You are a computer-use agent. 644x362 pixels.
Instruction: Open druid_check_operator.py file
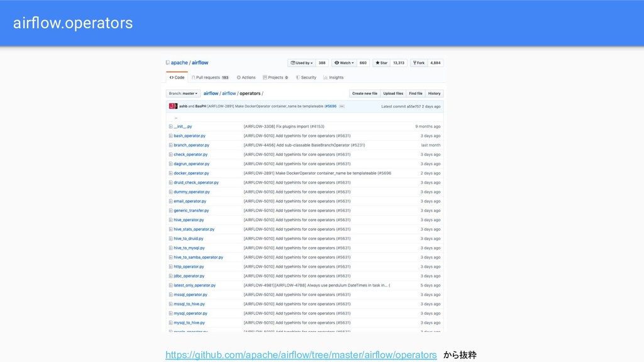196,183
